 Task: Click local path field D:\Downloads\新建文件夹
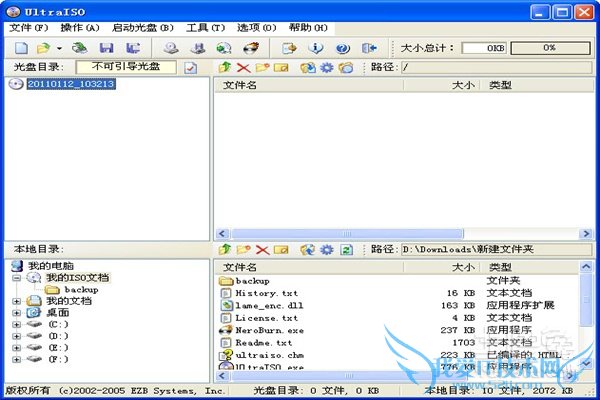coord(496,250)
